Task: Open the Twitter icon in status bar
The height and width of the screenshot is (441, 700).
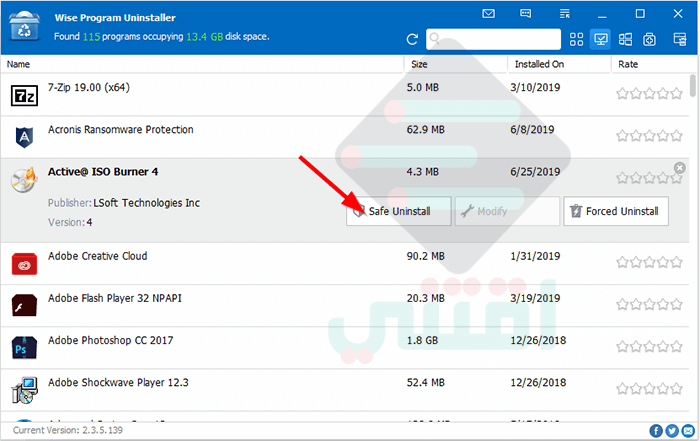Action: pos(672,431)
